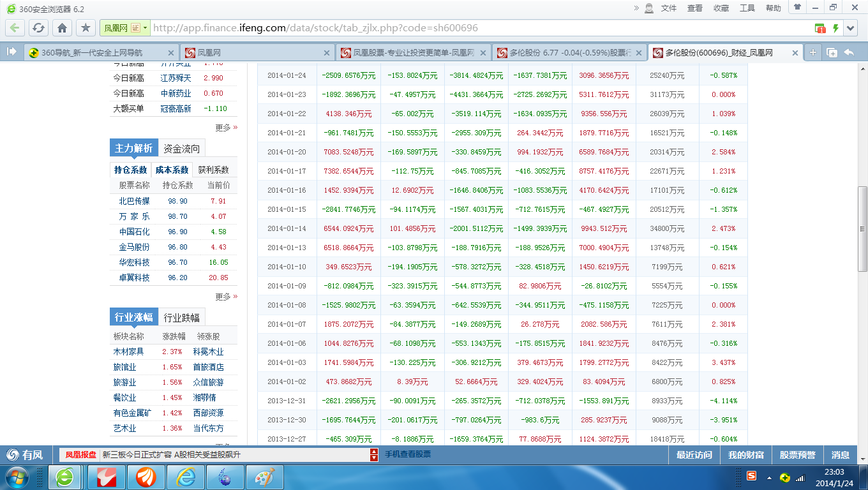
Task: Go back using the browser back arrow
Action: point(15,28)
